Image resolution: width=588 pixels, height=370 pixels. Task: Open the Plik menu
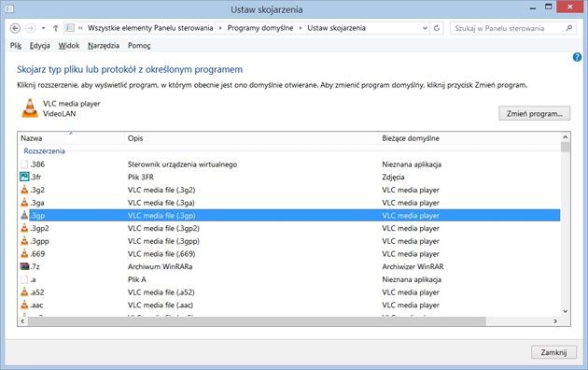coord(16,46)
